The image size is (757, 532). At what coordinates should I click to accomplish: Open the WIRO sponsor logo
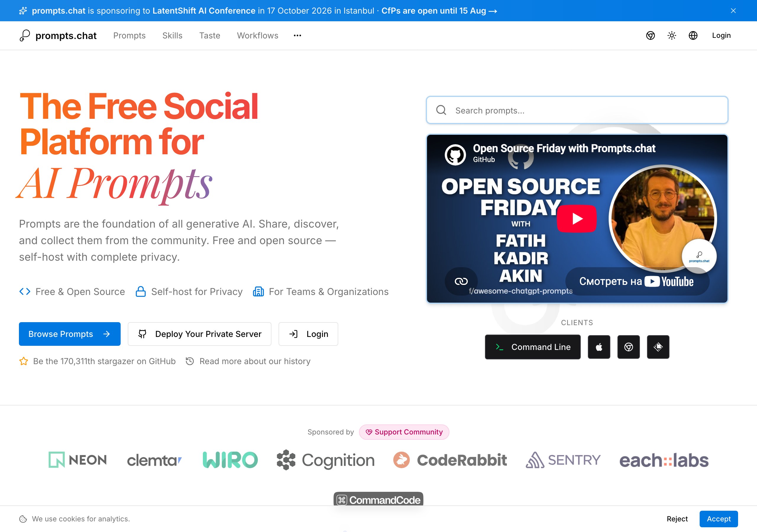[230, 460]
